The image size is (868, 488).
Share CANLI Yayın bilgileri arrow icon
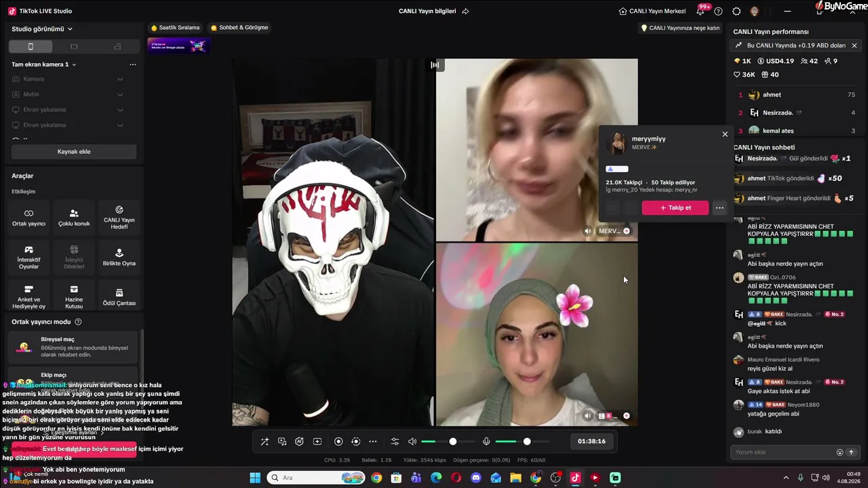pyautogui.click(x=465, y=11)
